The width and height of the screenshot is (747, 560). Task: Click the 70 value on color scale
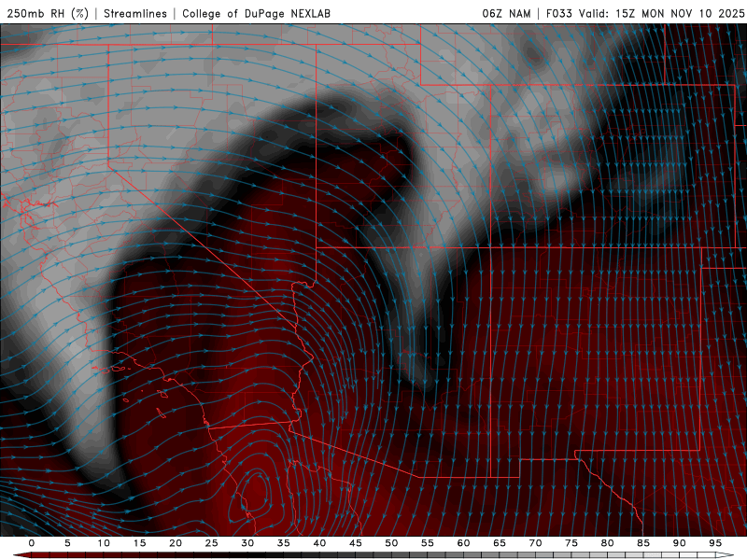(x=535, y=543)
